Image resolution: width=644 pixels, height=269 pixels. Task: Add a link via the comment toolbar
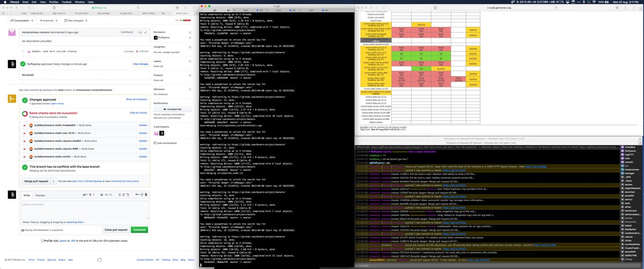click(111, 195)
